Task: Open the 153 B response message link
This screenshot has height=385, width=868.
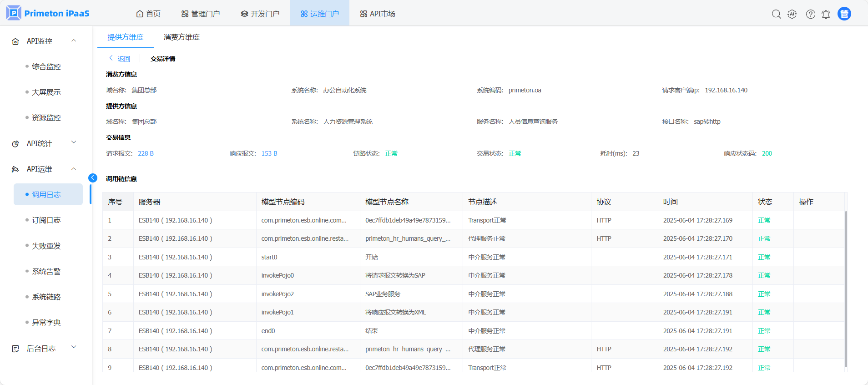Action: tap(269, 154)
